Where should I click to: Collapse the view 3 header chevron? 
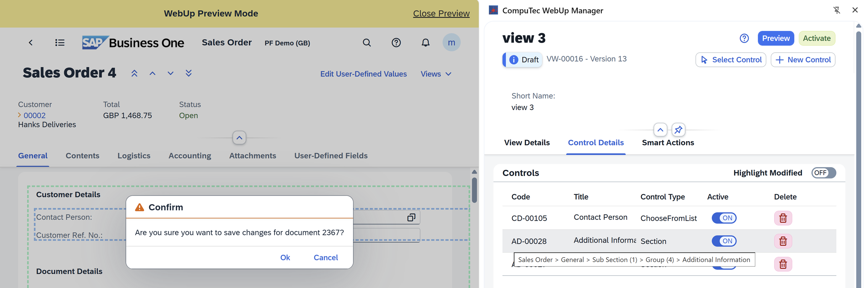[x=660, y=130]
